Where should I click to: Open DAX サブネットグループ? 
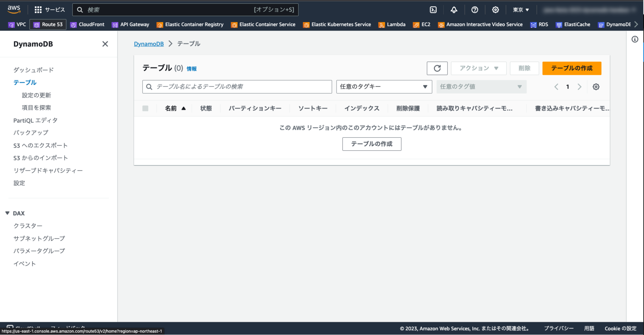[x=39, y=239]
